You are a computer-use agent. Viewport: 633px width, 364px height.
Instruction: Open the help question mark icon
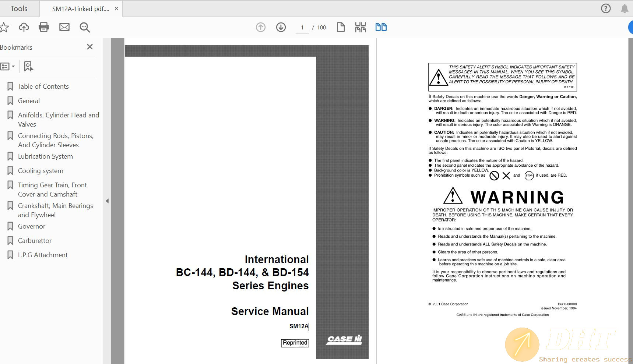606,8
